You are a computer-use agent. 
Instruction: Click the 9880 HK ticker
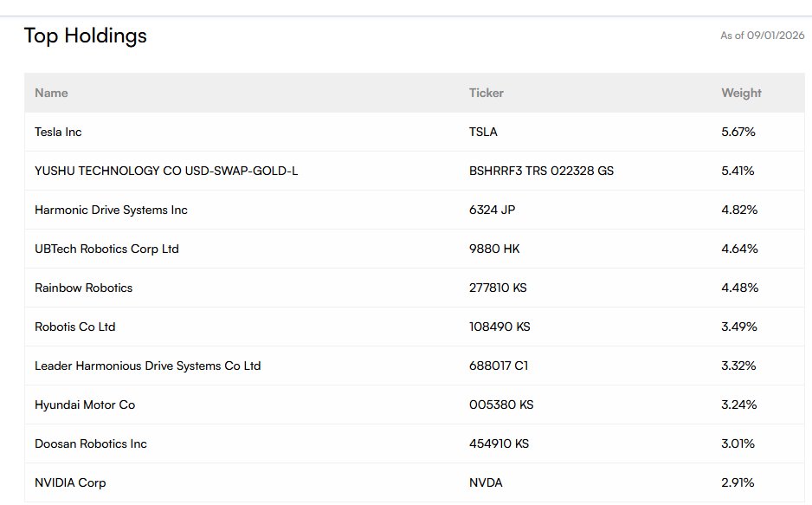494,249
